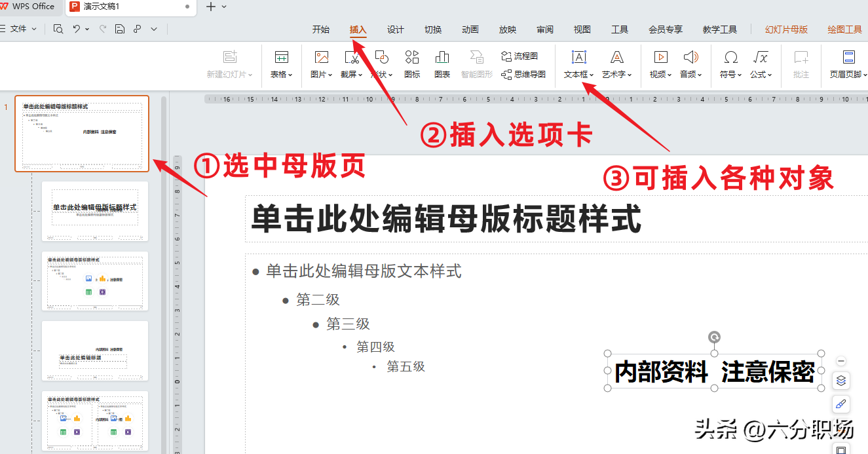Insert a Mind Map (思维导图)
Viewport: 868px width, 454px height.
523,75
